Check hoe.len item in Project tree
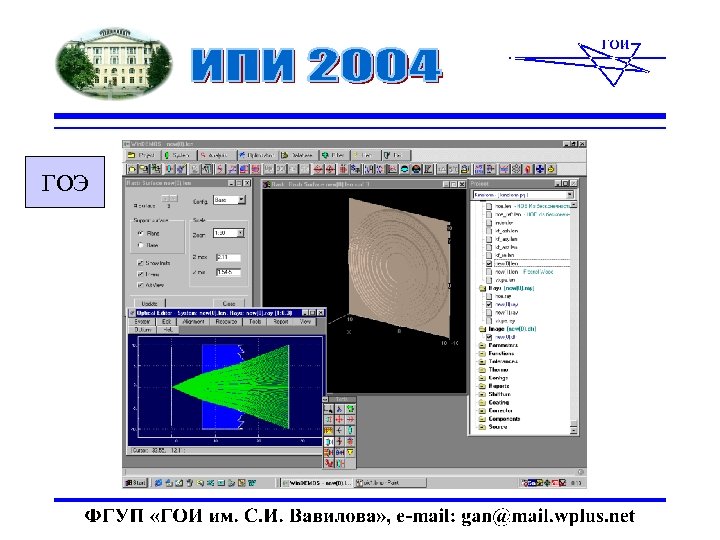Viewport: 720px width, 540px height. 489,207
